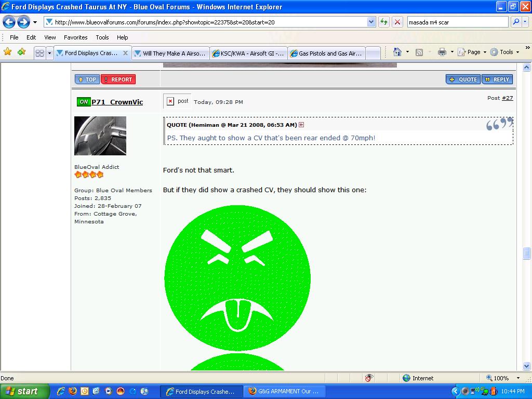Click the Refresh page icon
The image size is (532, 399).
(384, 22)
